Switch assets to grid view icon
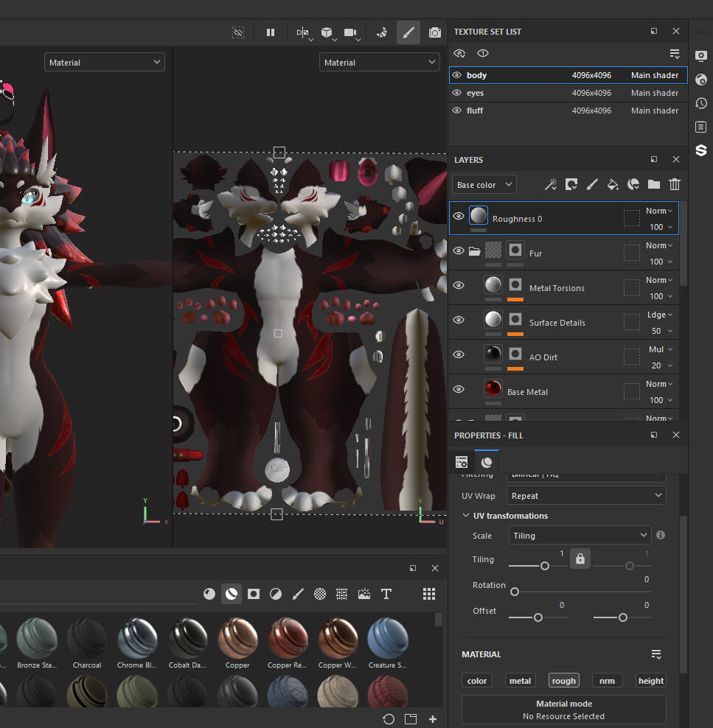The width and height of the screenshot is (713, 728). click(x=429, y=594)
